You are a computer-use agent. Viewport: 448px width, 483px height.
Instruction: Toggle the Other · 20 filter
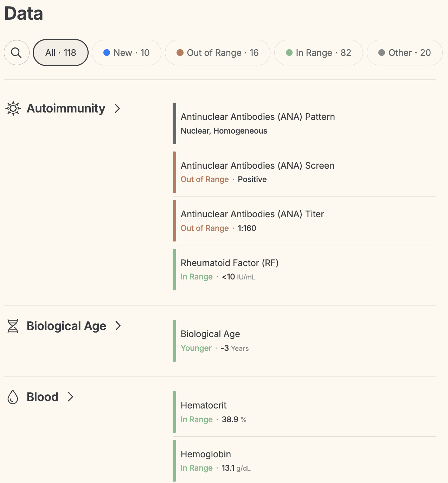click(404, 52)
